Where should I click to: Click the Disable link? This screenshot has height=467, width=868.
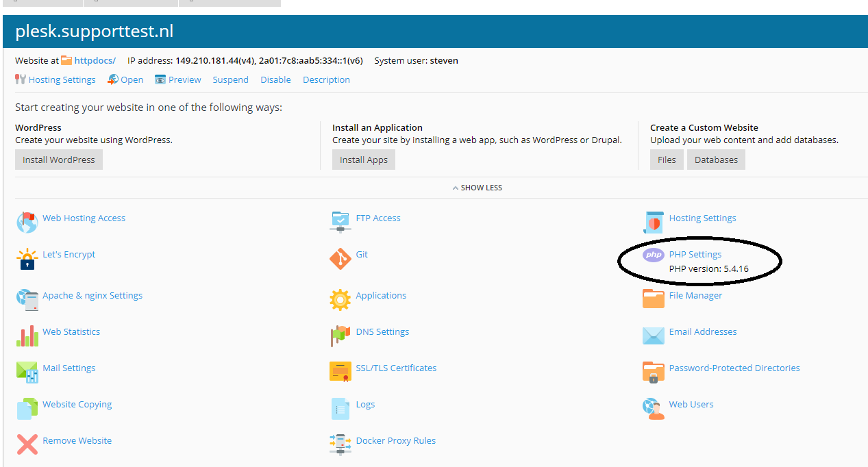[x=275, y=79]
